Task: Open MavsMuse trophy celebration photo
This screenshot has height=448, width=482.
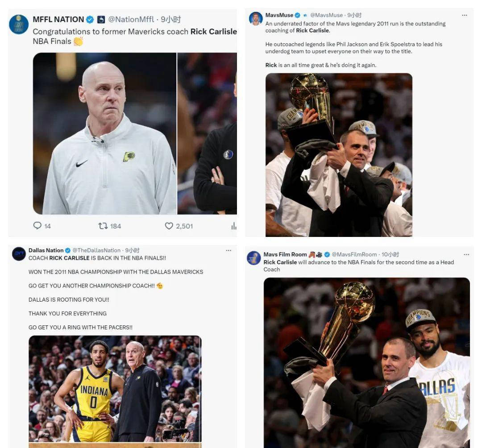Action: tap(339, 155)
